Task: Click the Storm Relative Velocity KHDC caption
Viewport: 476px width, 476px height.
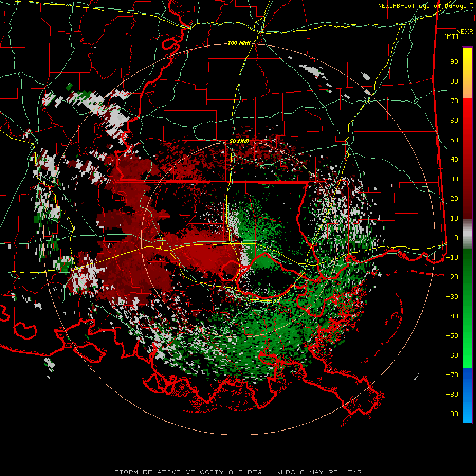Action: click(x=240, y=472)
